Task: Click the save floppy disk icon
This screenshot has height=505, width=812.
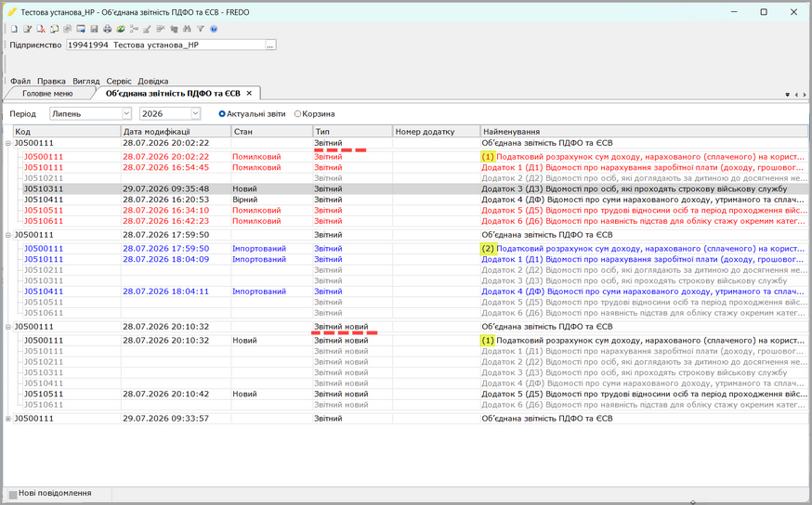Action: 94,29
